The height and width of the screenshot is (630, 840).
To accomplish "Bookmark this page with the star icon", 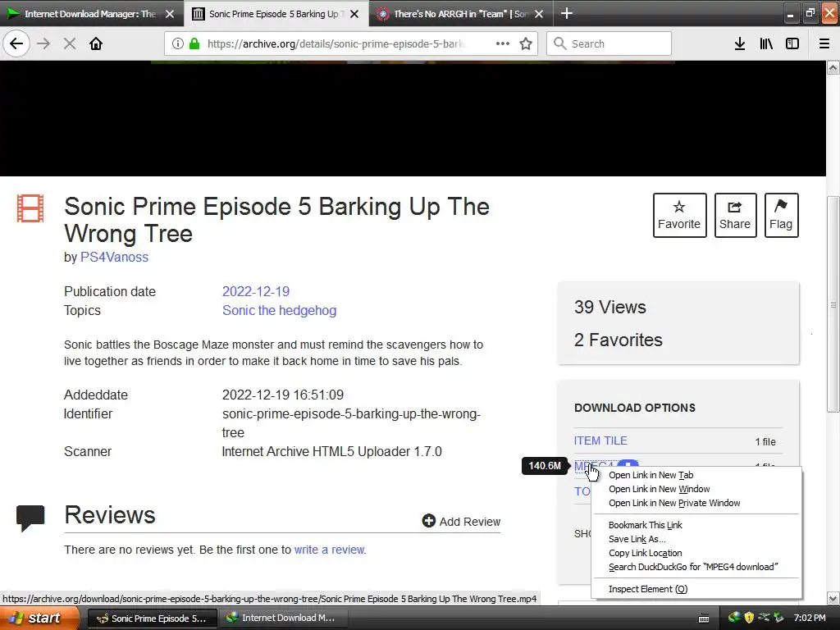I will click(526, 44).
